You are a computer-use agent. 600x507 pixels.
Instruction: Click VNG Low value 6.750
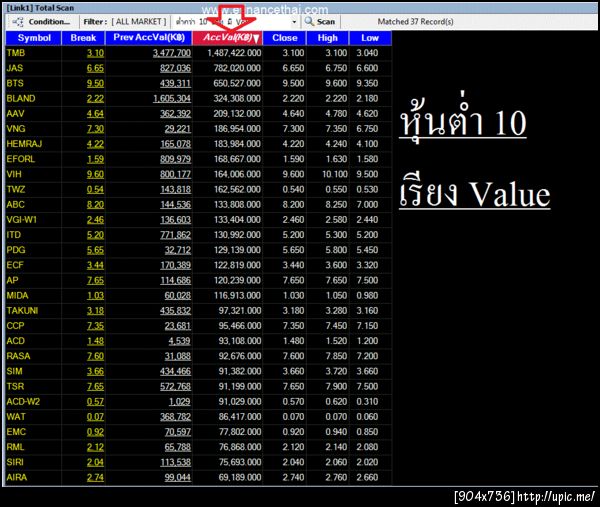coord(367,129)
